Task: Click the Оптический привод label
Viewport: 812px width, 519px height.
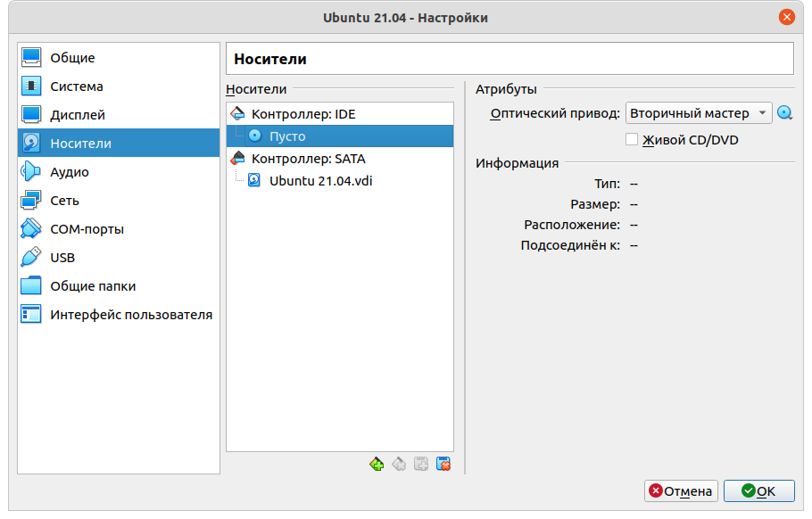Action: pos(555,113)
